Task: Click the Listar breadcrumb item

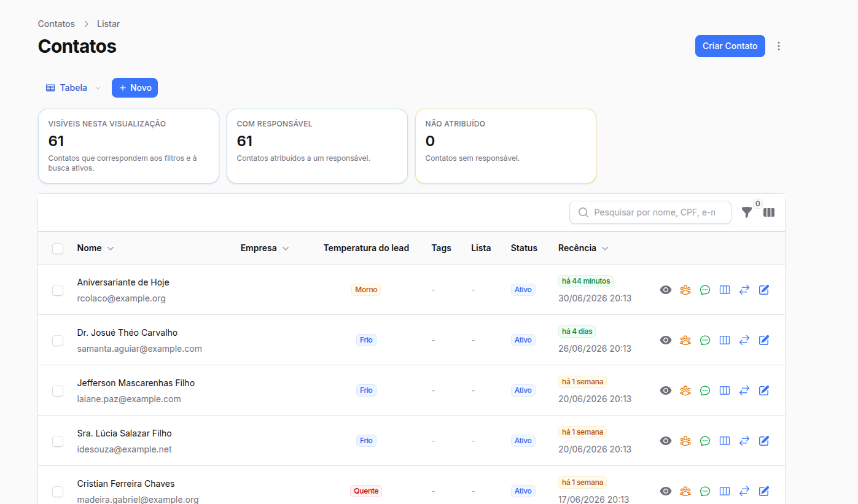Action: pyautogui.click(x=108, y=24)
